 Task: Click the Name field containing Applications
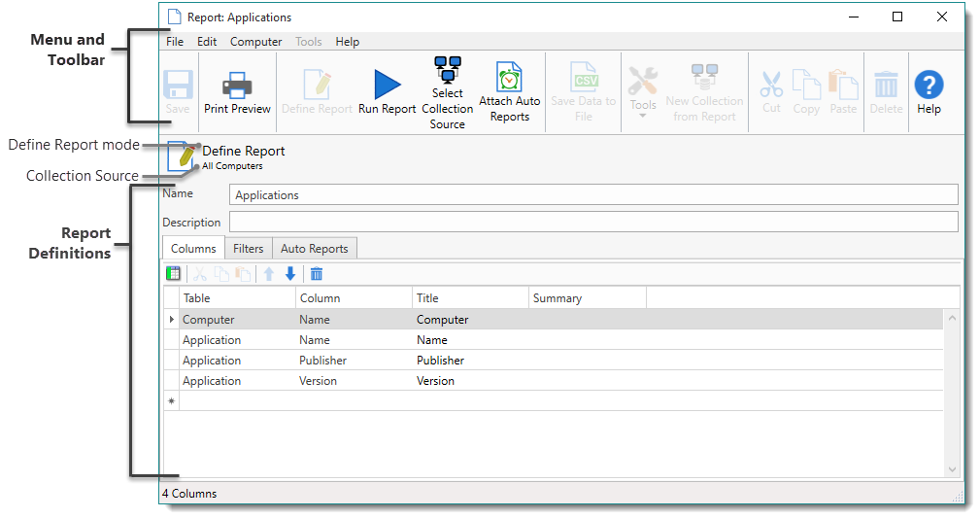point(592,195)
